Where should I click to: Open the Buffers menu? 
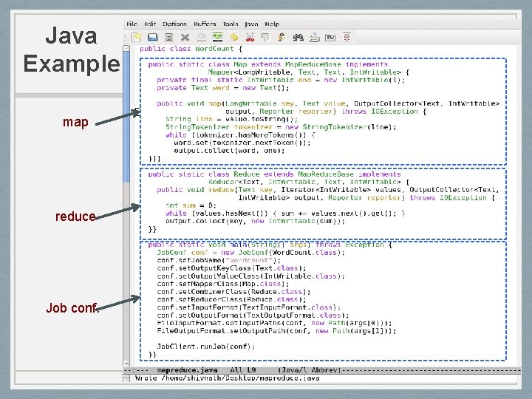(x=205, y=24)
